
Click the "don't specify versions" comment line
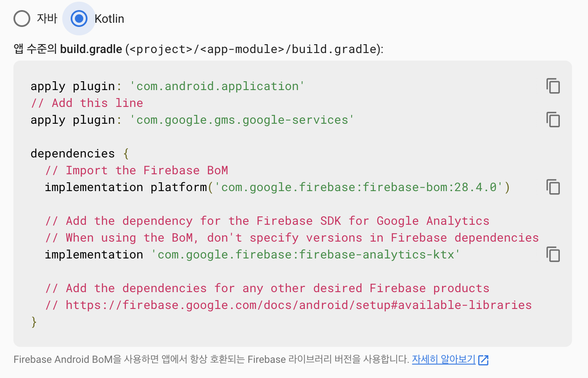[292, 238]
